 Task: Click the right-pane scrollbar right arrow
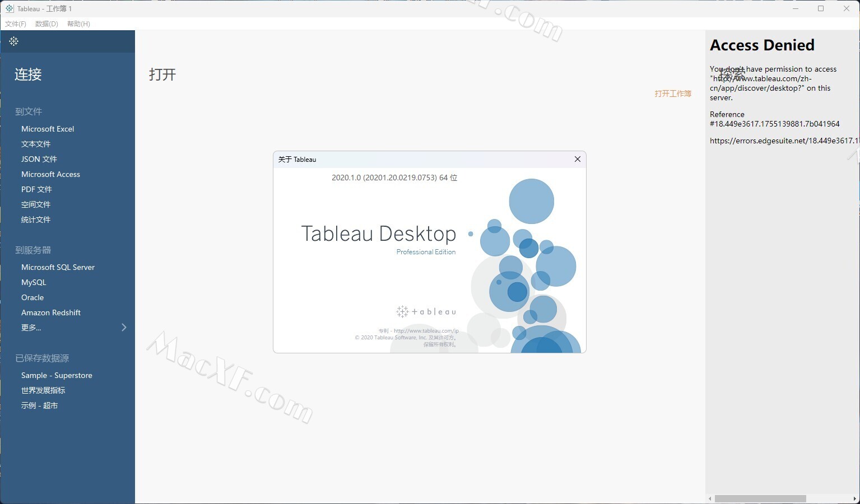[854, 498]
